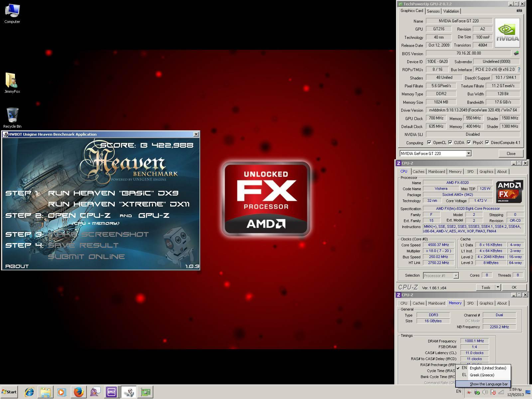The width and height of the screenshot is (532, 399).
Task: Click GPU-Z link in Heaven app
Action: tap(154, 215)
